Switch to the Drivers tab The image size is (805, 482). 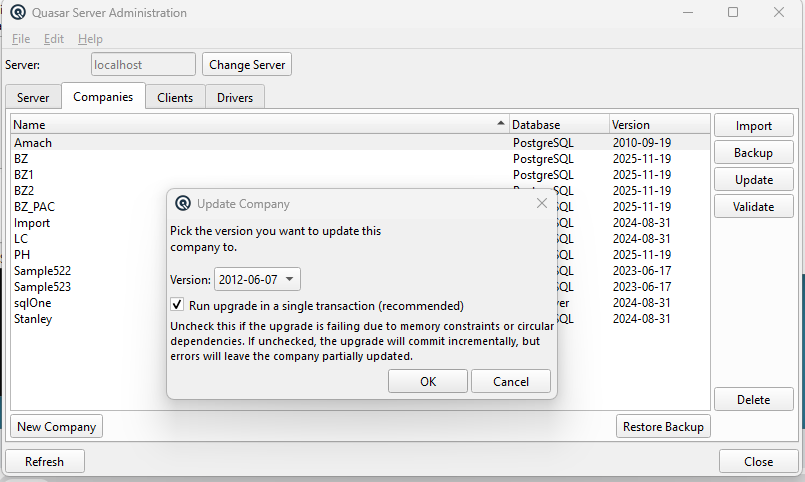[x=235, y=97]
